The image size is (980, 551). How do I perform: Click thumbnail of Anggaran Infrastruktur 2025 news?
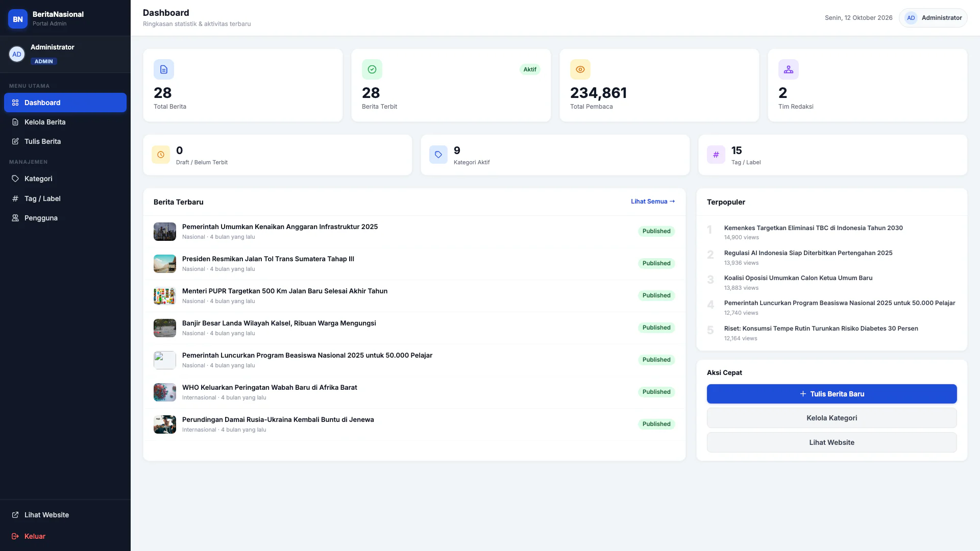coord(165,232)
